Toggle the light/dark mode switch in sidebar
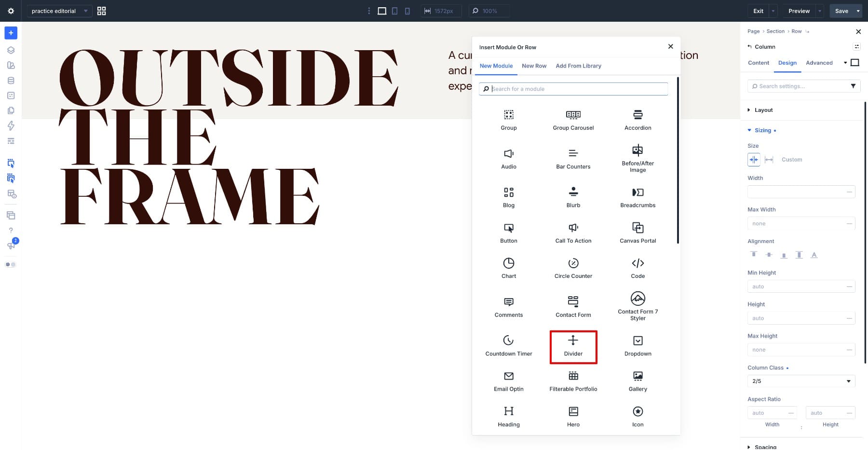This screenshot has height=450, width=868. (x=11, y=264)
